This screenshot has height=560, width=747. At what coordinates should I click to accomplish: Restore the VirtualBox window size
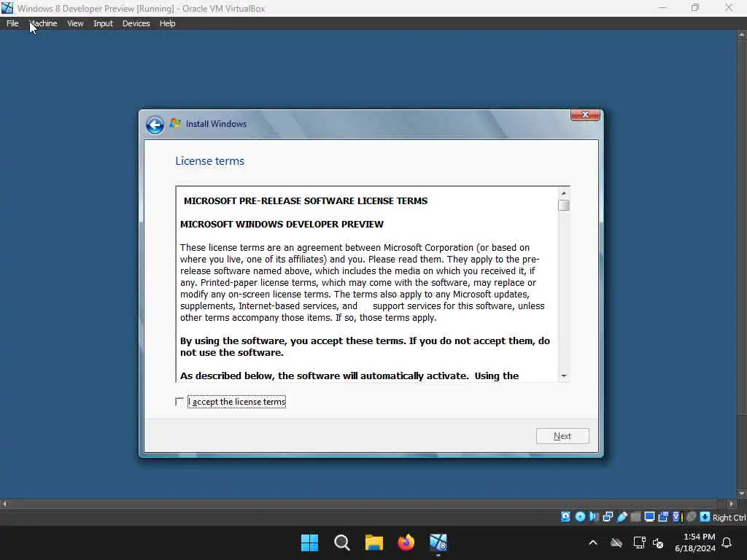point(695,7)
